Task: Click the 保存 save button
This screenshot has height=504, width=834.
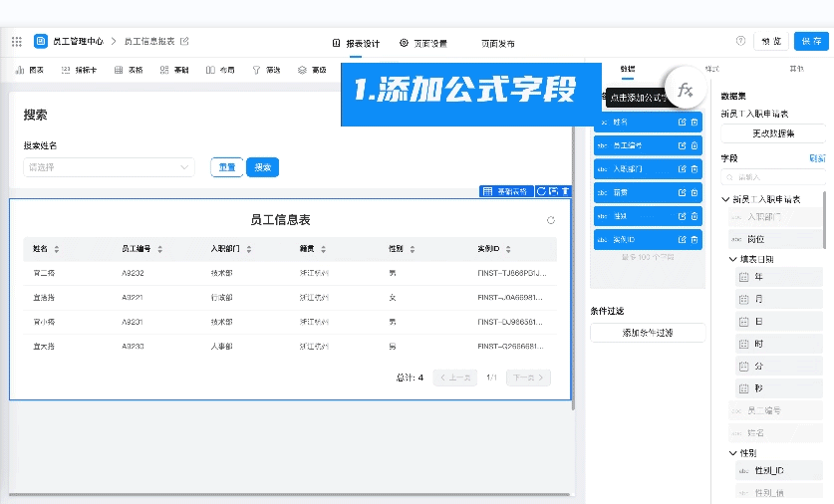Action: [808, 41]
